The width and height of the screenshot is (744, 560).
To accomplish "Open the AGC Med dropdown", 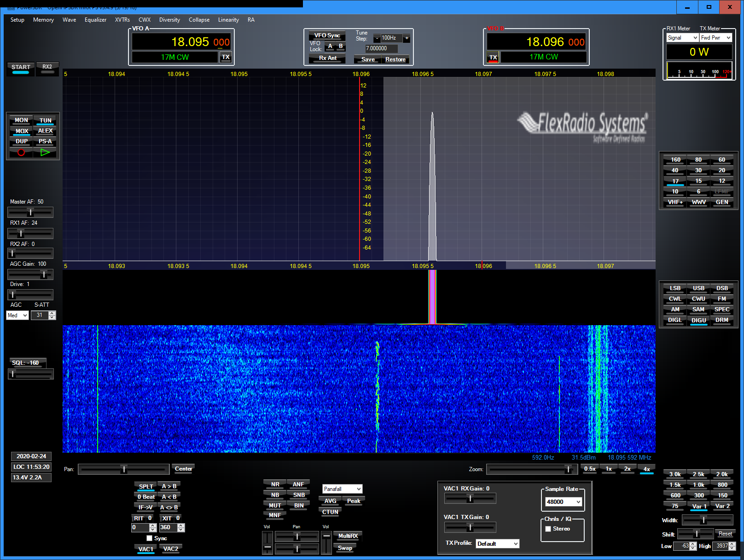I will pyautogui.click(x=17, y=315).
